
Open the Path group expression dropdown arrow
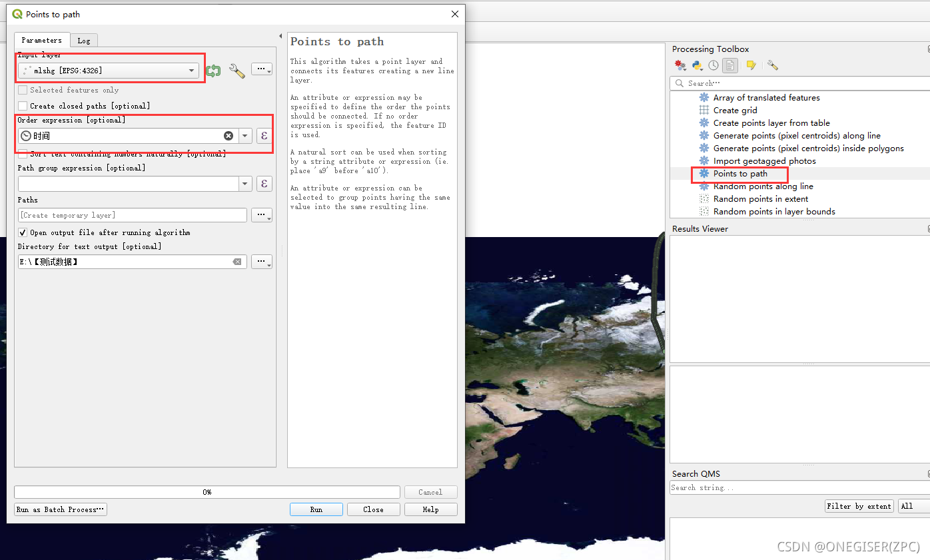point(245,184)
